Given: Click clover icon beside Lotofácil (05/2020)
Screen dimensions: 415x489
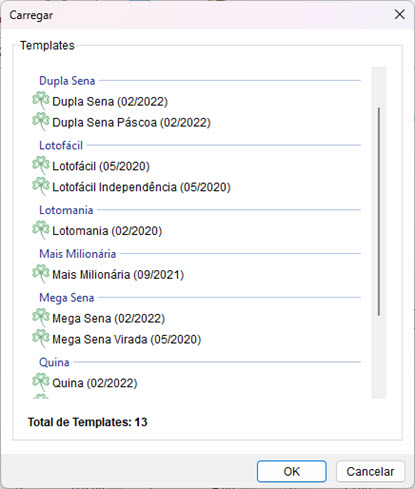Looking at the screenshot, I should click(41, 165).
